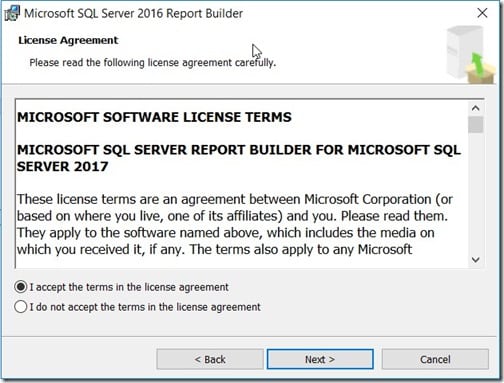Click paragraph starting 'These license terms are'
Screen dimensions: 504x383
235,224
